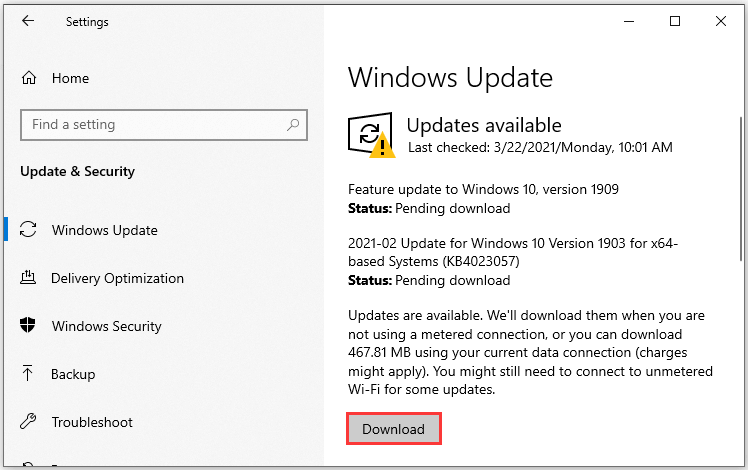Click the Download button
Image resolution: width=748 pixels, height=470 pixels.
[x=394, y=429]
